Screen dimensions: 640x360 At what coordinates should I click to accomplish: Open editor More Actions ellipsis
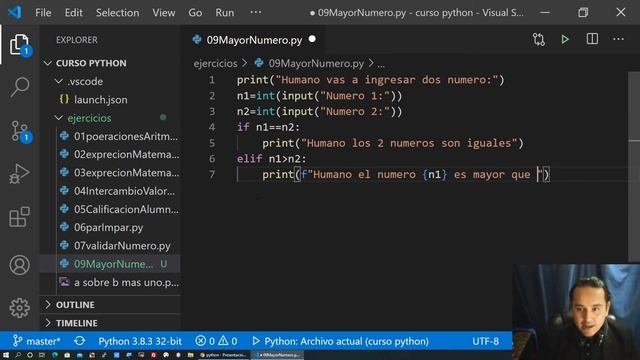[618, 39]
